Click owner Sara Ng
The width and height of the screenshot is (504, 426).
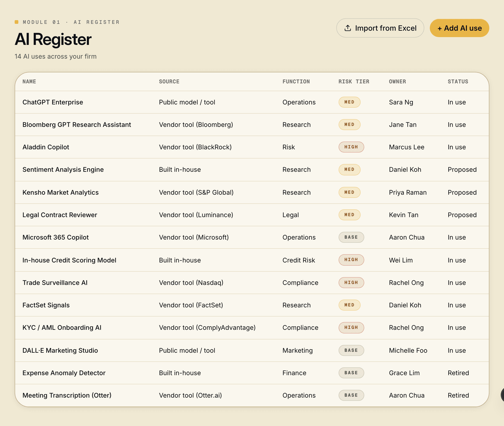pos(401,102)
